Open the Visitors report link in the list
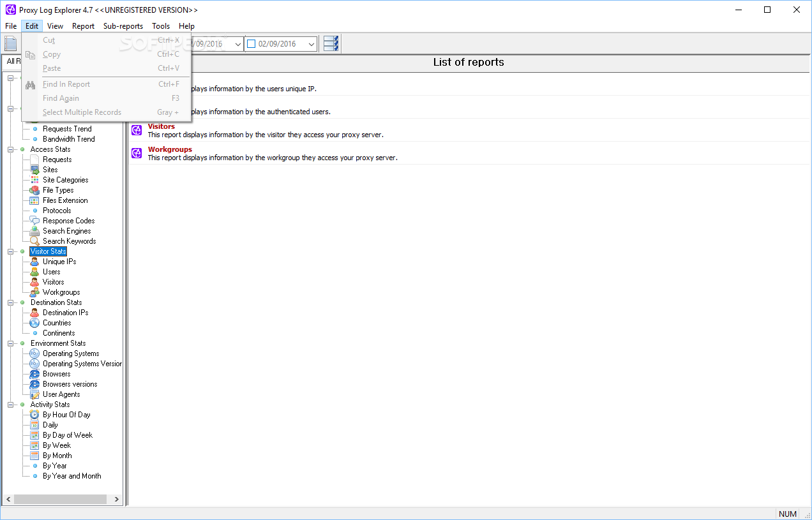The width and height of the screenshot is (812, 520). [162, 126]
